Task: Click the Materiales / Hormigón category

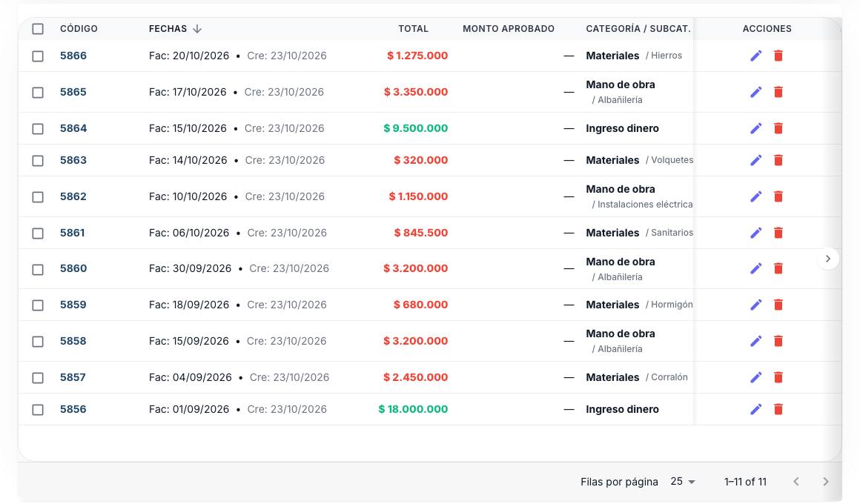Action: click(639, 305)
